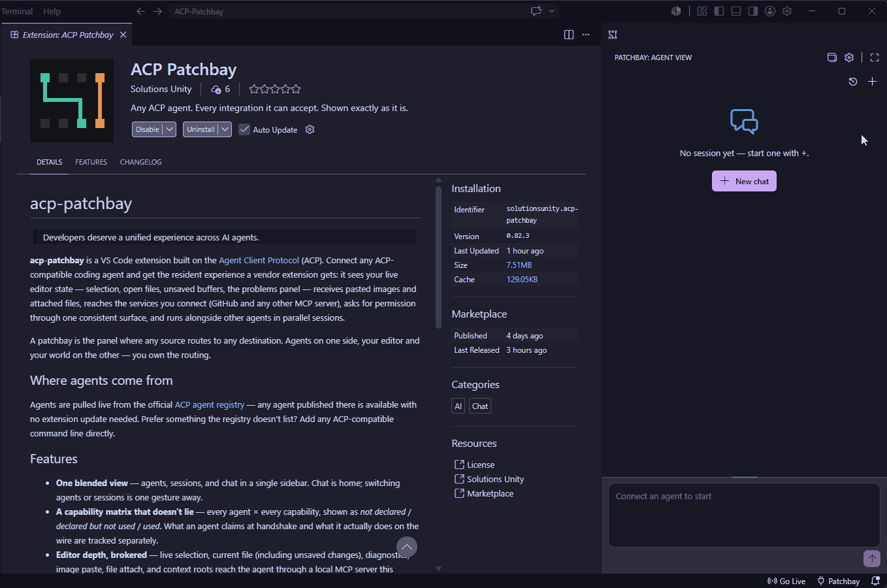Toggle the bottom panel visibility
Image resolution: width=887 pixels, height=588 pixels.
tap(736, 11)
